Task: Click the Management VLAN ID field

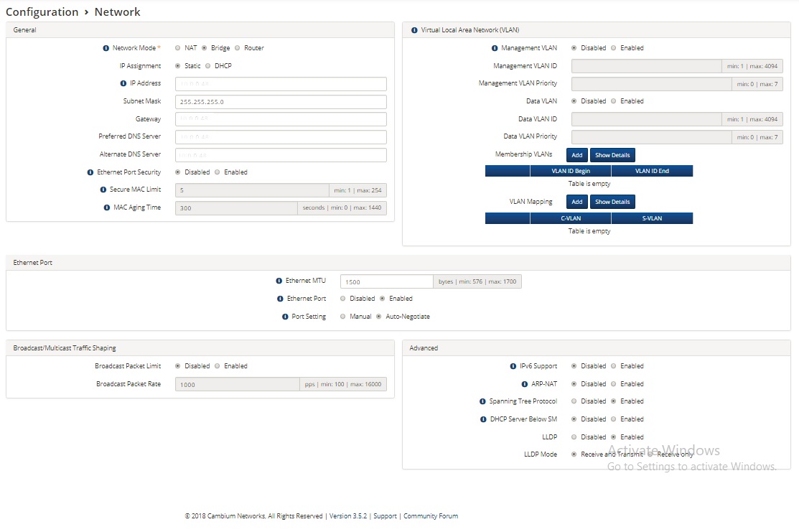Action: click(647, 66)
